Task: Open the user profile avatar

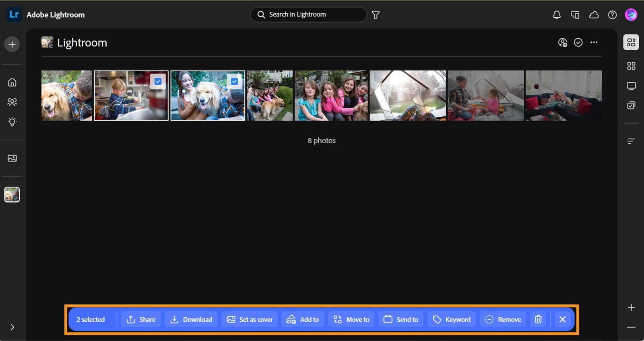Action: point(631,14)
